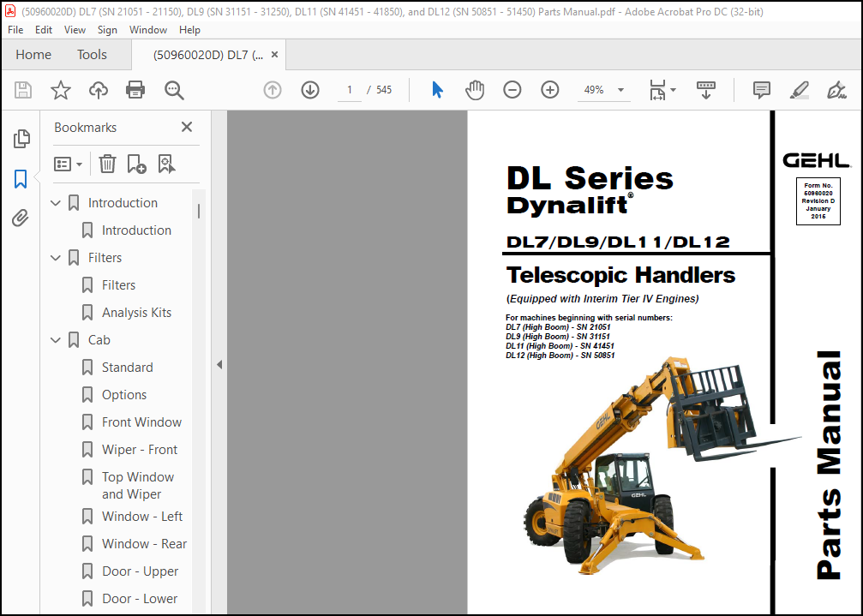Click the telehandler image on the page
The width and height of the screenshot is (863, 616).
coord(663,466)
